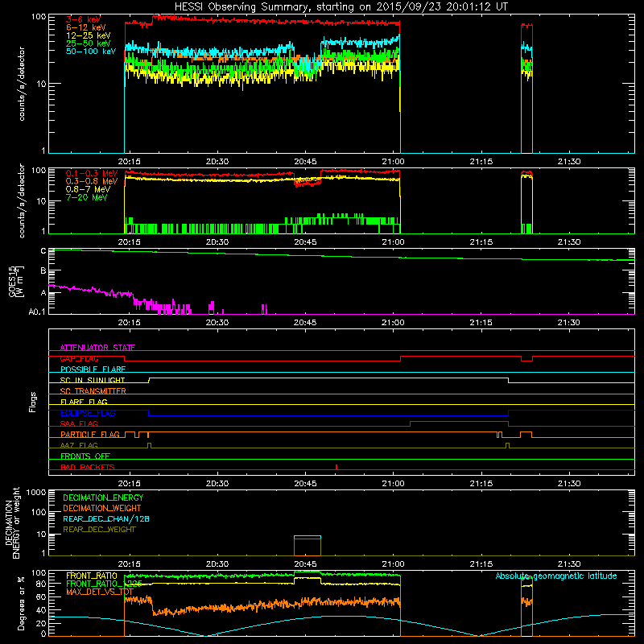Viewport: 644px width, 644px height.
Task: Click the 21:00 tick label under Flags panel
Action: coord(393,484)
